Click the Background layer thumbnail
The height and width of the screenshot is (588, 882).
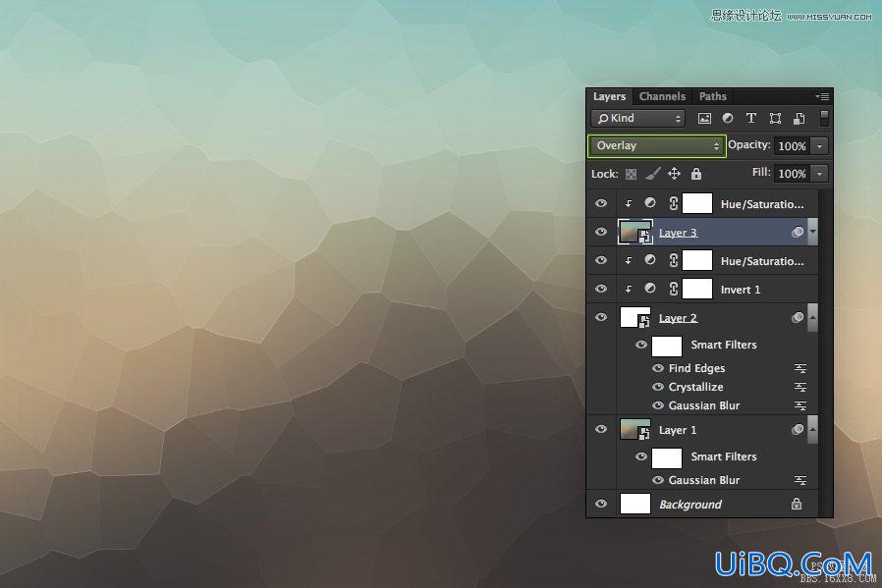pos(635,504)
